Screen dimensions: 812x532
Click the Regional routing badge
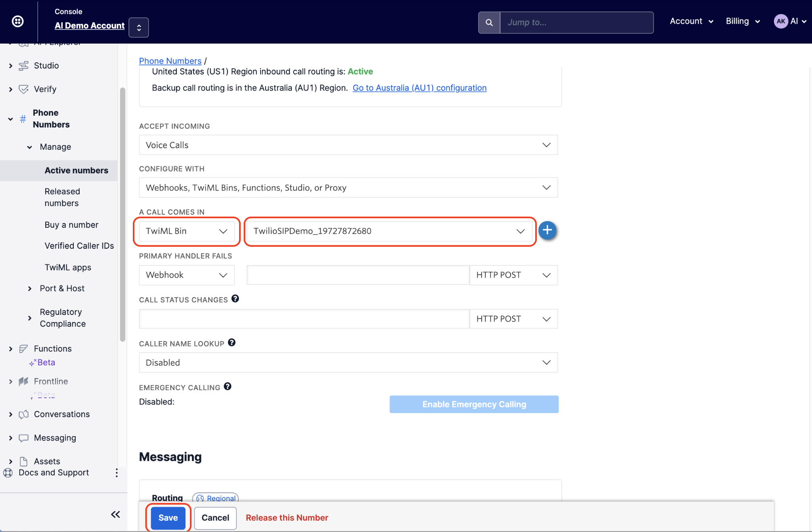(x=215, y=498)
